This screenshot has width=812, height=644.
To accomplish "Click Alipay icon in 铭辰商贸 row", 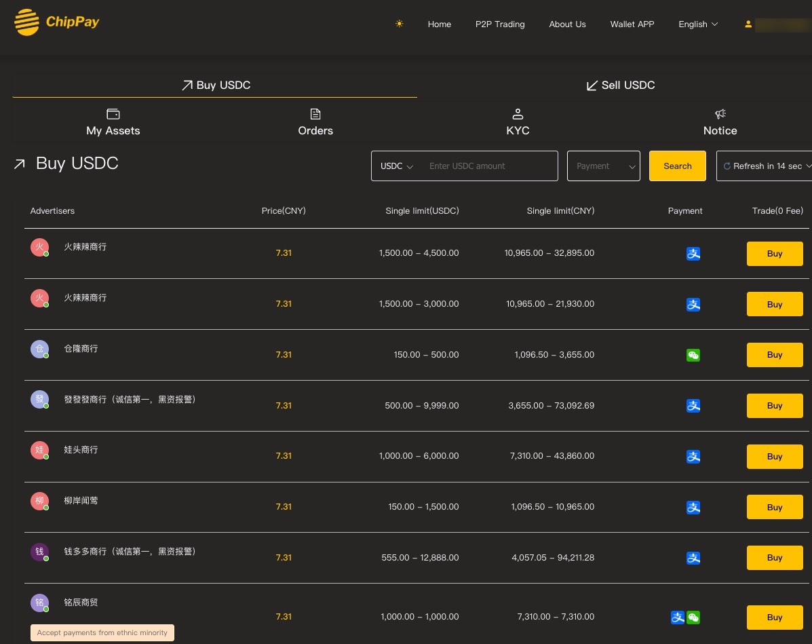I will (678, 617).
